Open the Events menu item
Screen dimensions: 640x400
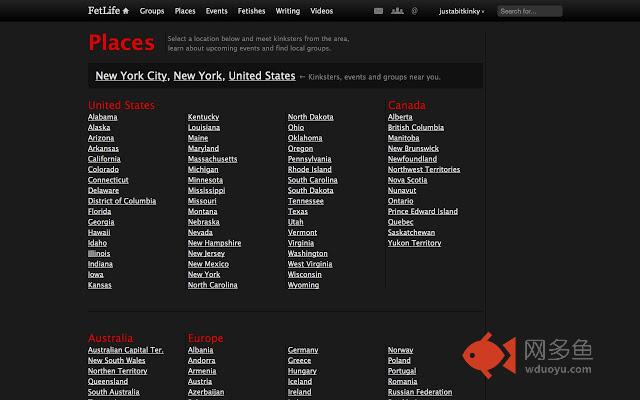point(216,11)
